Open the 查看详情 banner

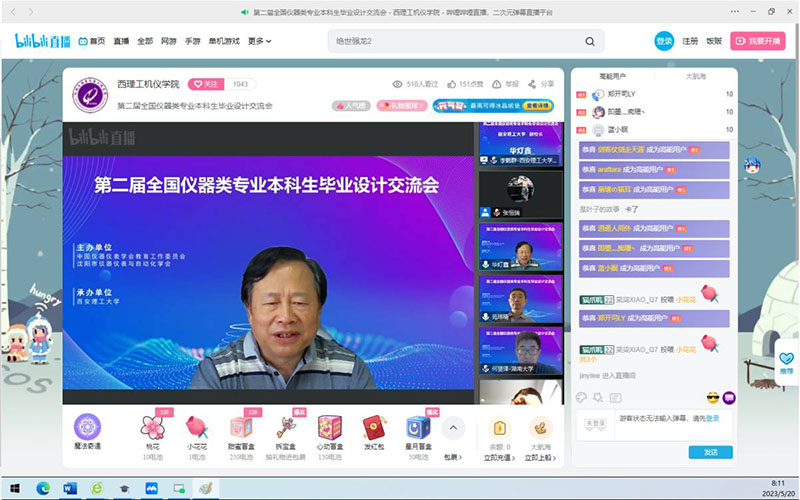(537, 106)
